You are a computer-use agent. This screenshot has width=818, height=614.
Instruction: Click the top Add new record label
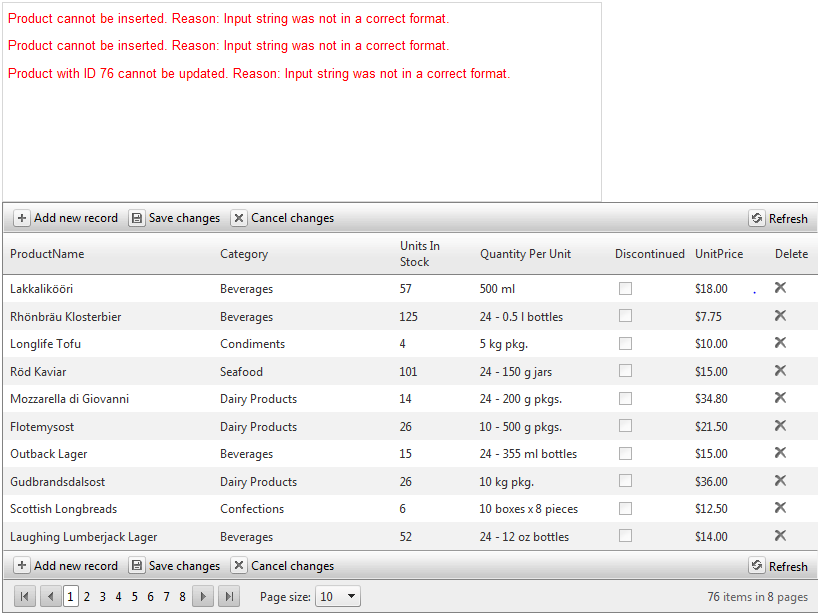tap(76, 218)
